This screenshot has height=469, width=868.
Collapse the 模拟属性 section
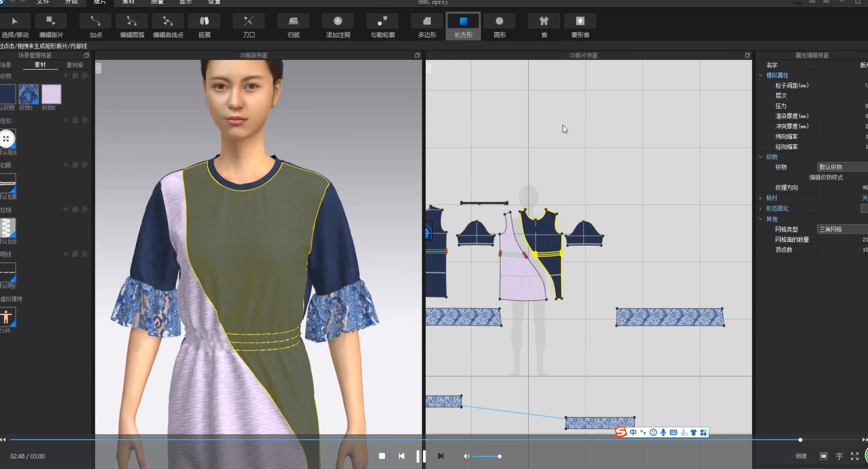761,75
